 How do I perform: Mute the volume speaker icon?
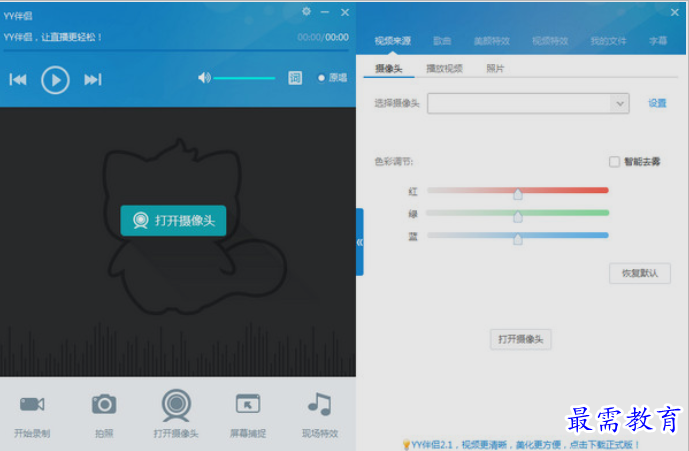pyautogui.click(x=204, y=78)
